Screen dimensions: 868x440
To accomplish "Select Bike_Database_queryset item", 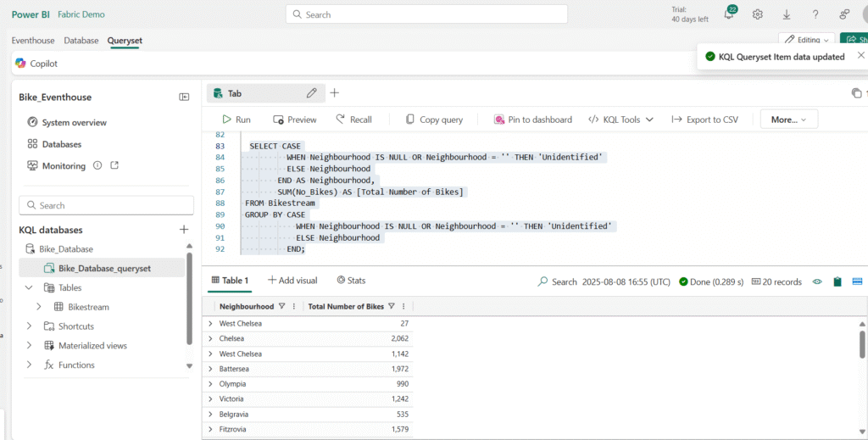I will pos(102,269).
